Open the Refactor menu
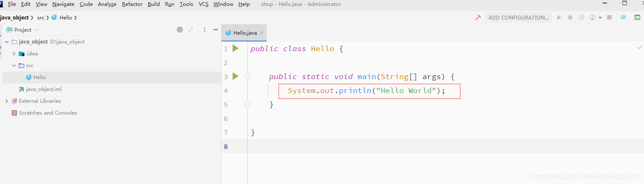The image size is (644, 184). pos(132,4)
